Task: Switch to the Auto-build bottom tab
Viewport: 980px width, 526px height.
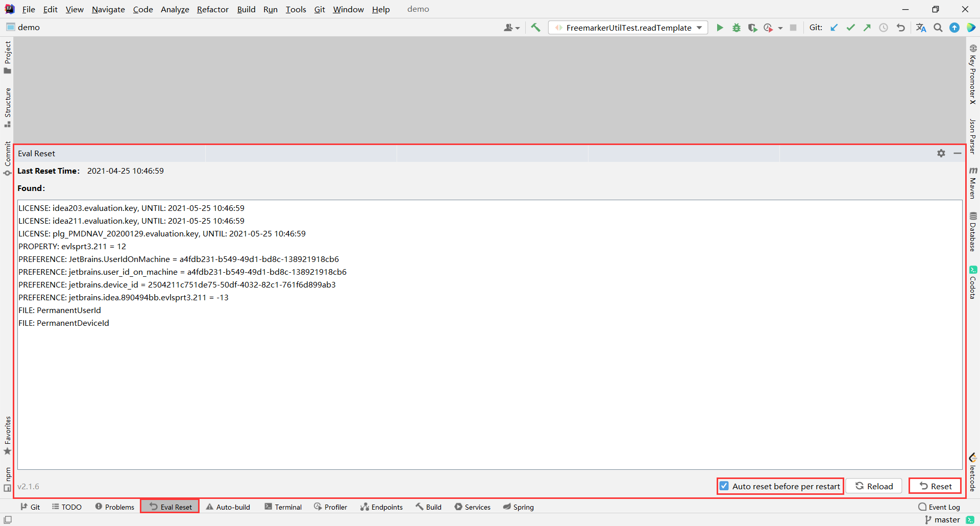Action: (228, 507)
